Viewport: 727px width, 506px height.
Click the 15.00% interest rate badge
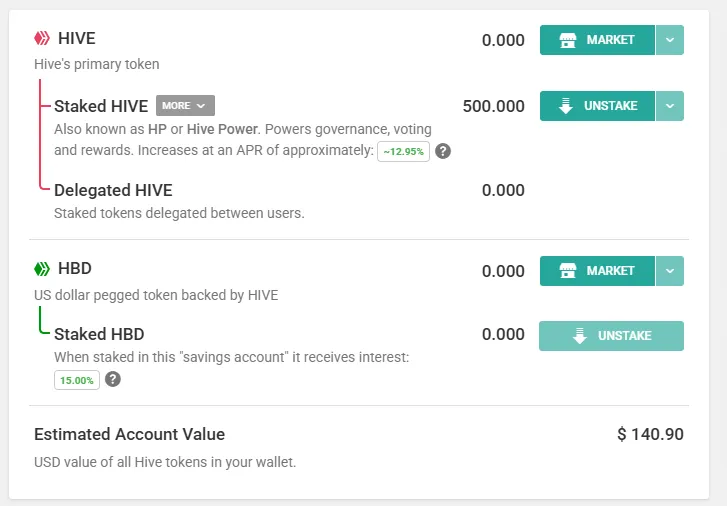click(77, 380)
